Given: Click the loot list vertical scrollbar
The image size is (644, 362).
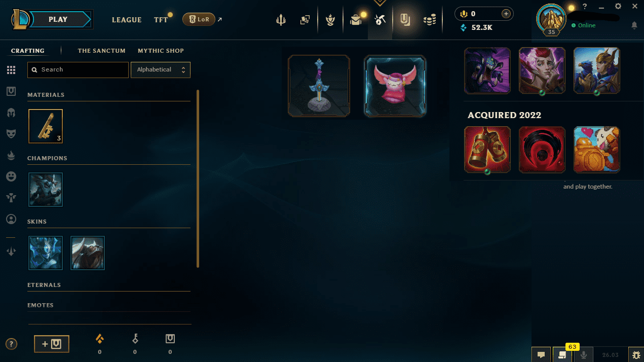Looking at the screenshot, I should 198,178.
